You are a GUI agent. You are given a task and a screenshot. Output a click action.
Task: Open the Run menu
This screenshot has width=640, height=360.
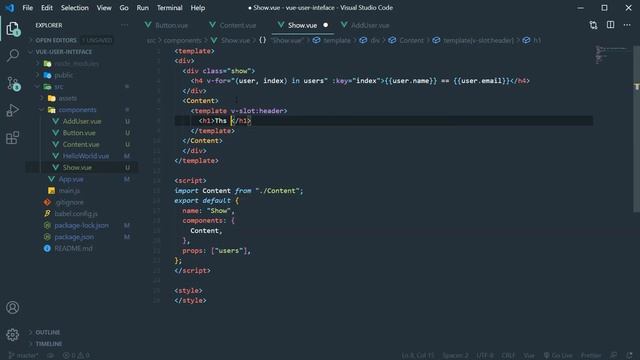[x=142, y=8]
